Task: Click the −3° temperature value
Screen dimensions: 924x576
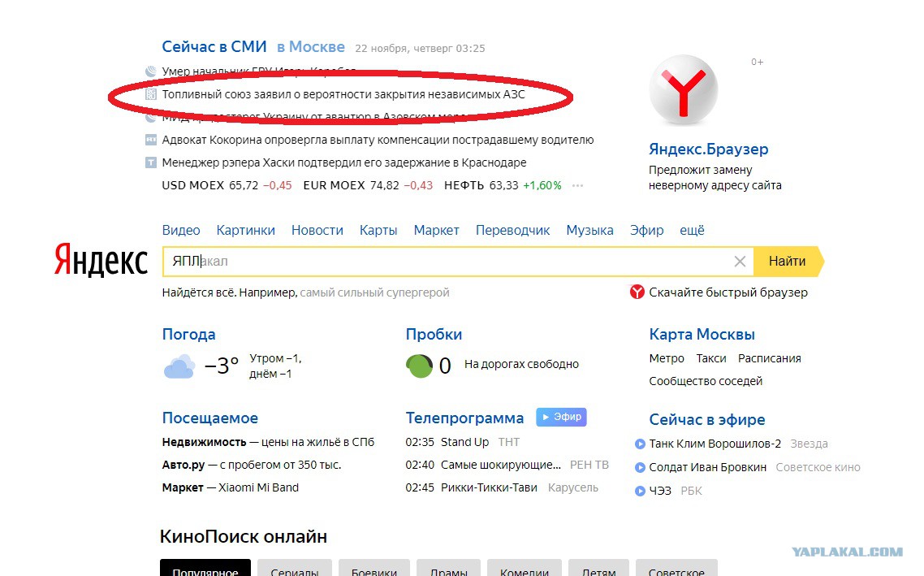Action: pos(222,366)
